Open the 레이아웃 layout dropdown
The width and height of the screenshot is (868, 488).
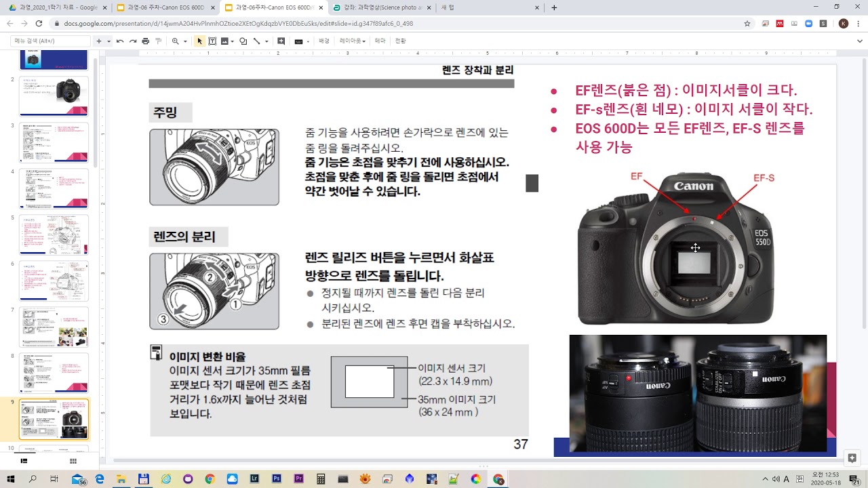click(x=353, y=41)
